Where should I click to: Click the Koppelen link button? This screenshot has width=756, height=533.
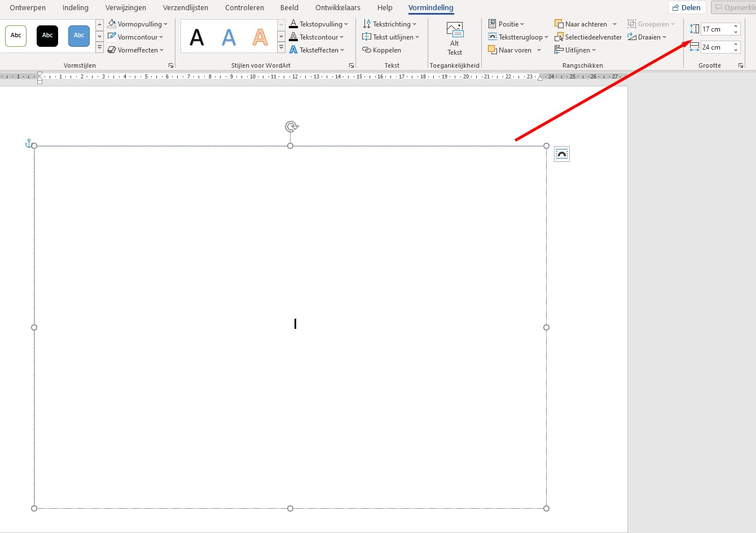click(x=381, y=50)
